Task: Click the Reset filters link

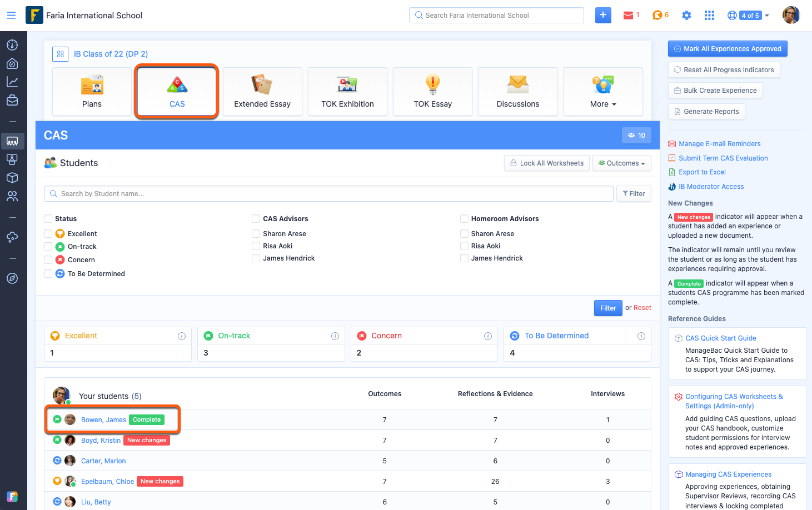Action: tap(642, 308)
